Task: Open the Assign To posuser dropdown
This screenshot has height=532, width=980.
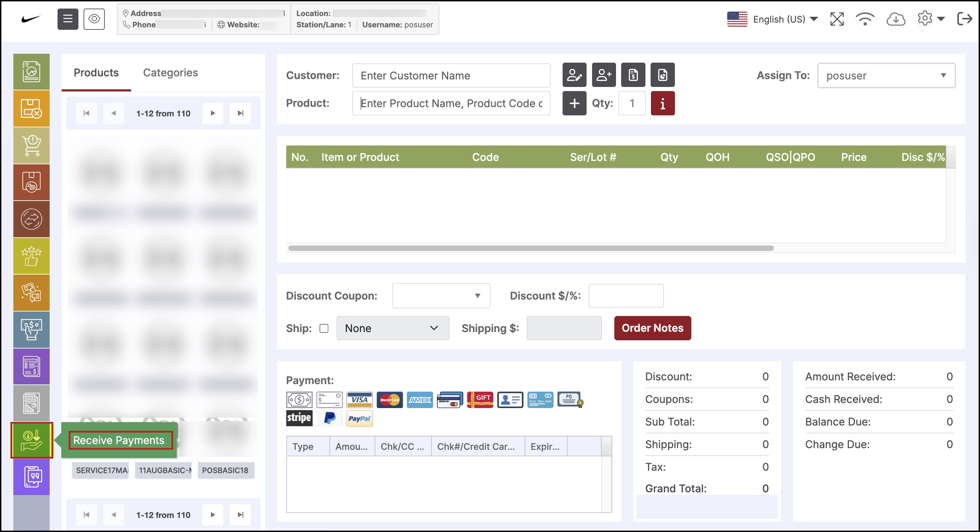Action: click(x=886, y=76)
